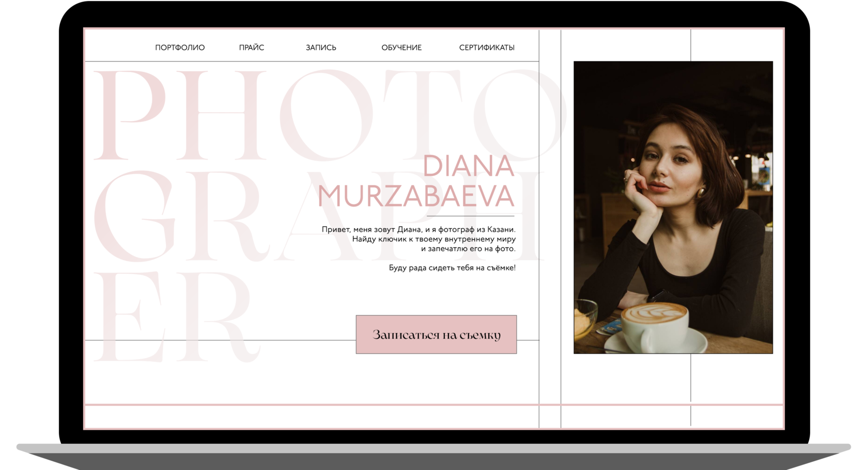This screenshot has height=470, width=868.
Task: Click the Буду рада сидеть тебя sentence
Action: (x=452, y=268)
